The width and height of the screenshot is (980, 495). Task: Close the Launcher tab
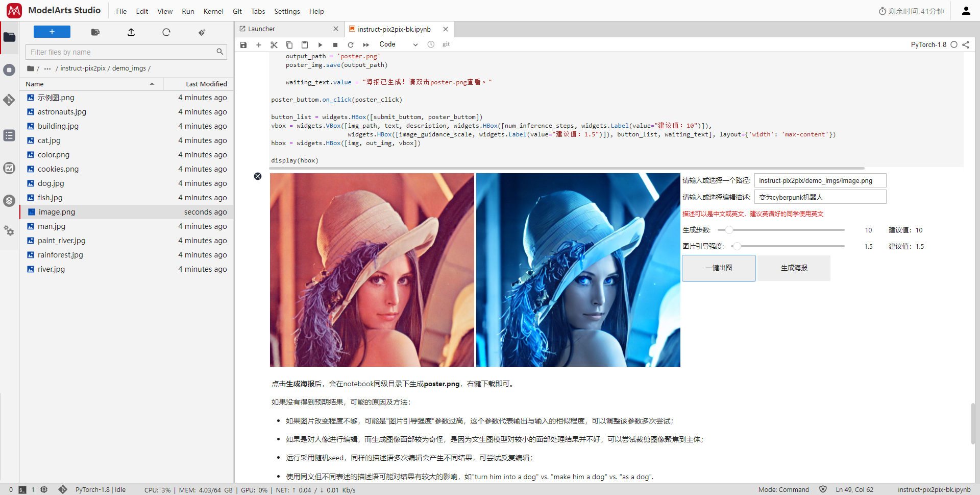(335, 29)
